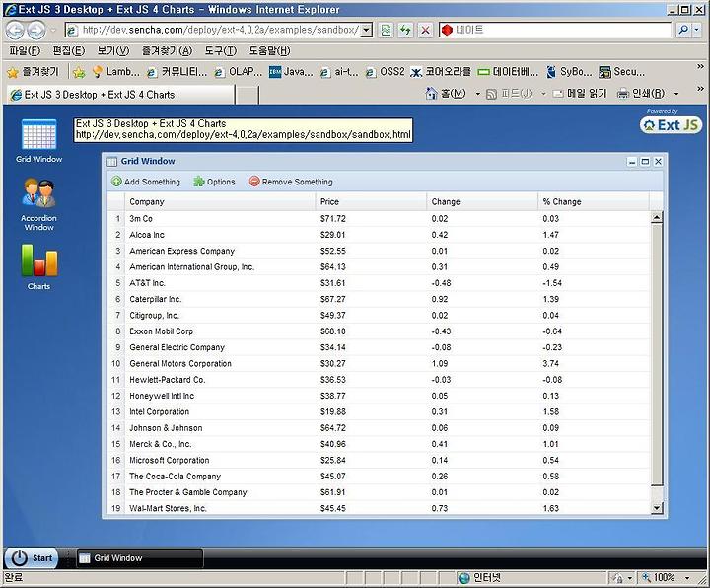Sort grid by % Change column header
Image resolution: width=710 pixels, height=588 pixels.
point(594,201)
